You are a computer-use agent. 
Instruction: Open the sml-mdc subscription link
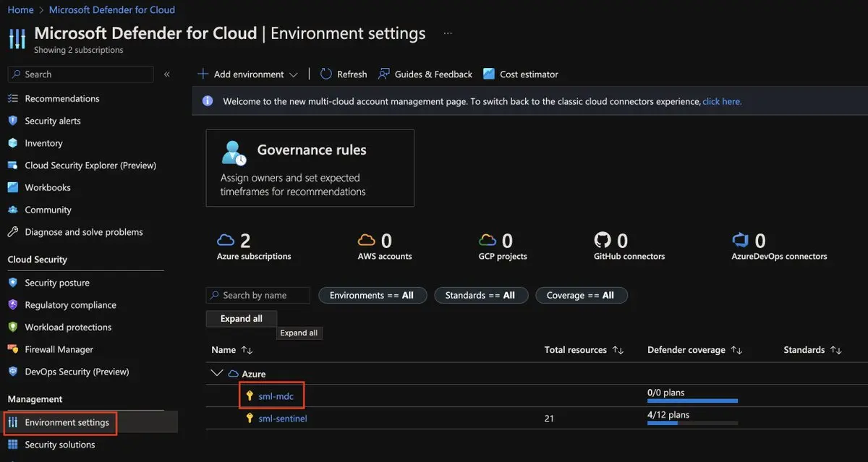pos(276,395)
